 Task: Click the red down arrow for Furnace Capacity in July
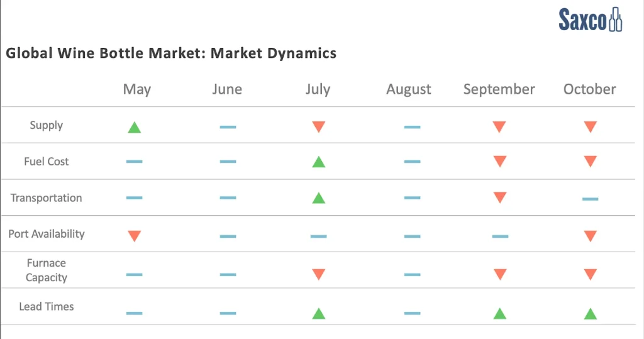click(318, 275)
